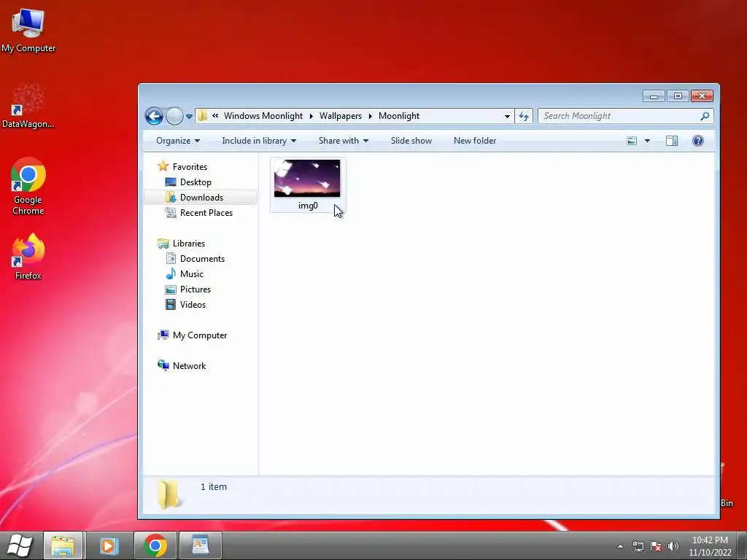
Task: Click the folder icon in the address bar
Action: click(203, 116)
